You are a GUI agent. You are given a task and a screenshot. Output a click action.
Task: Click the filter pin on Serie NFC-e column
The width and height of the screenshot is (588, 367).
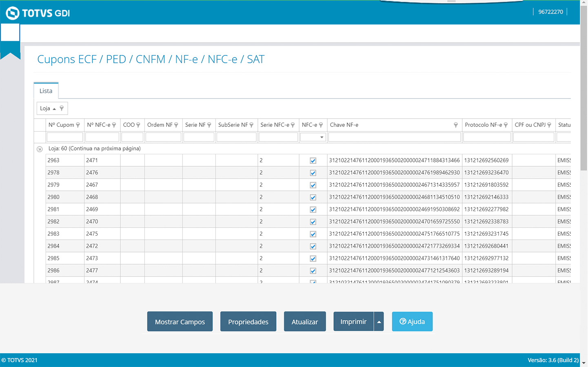pos(293,125)
